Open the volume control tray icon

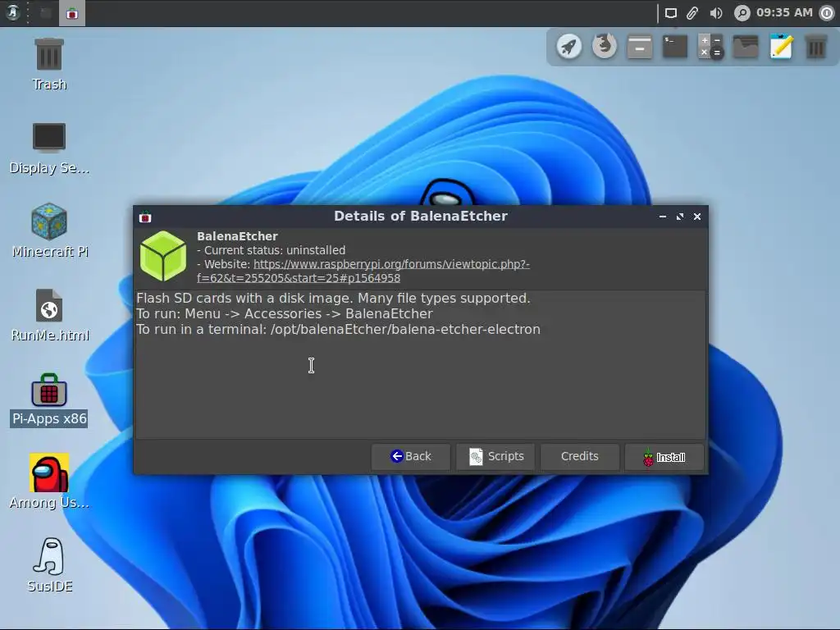coord(715,13)
